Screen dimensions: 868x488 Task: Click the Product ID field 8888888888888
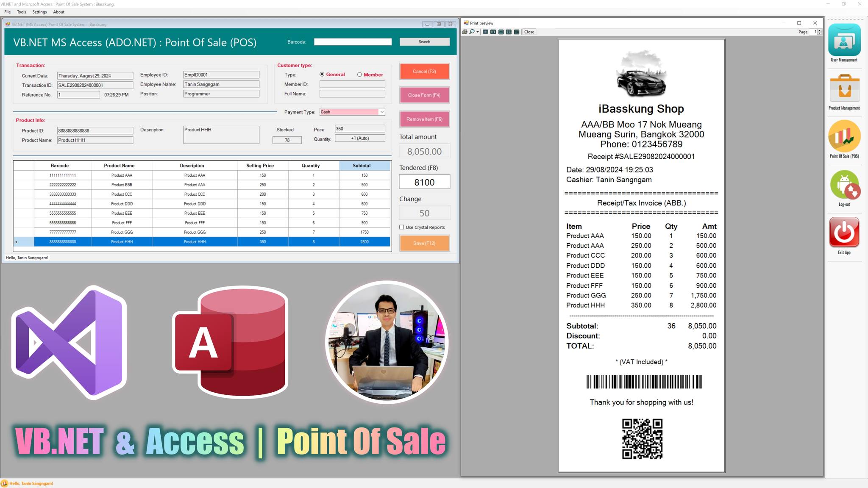95,130
